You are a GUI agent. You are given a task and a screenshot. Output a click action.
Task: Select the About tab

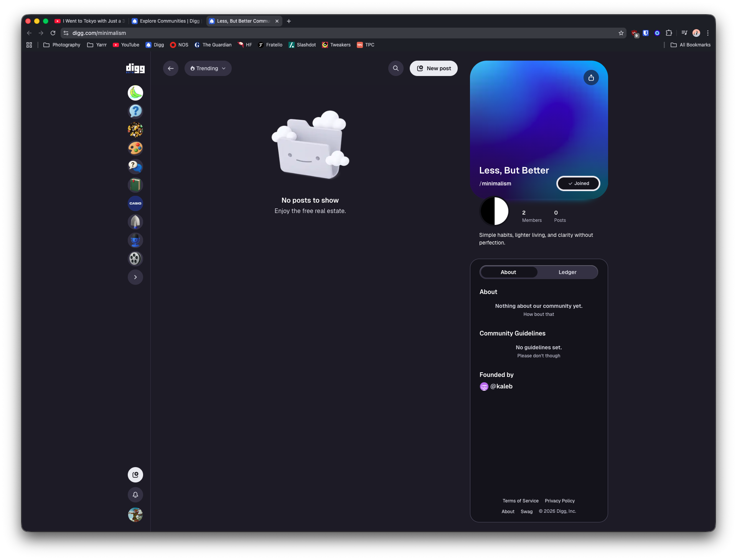(x=508, y=272)
